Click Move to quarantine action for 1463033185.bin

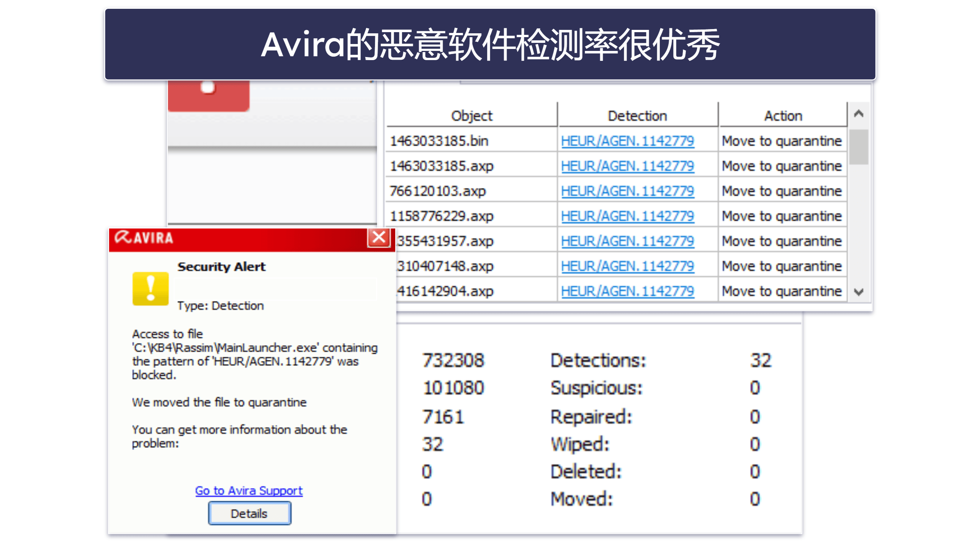[781, 141]
